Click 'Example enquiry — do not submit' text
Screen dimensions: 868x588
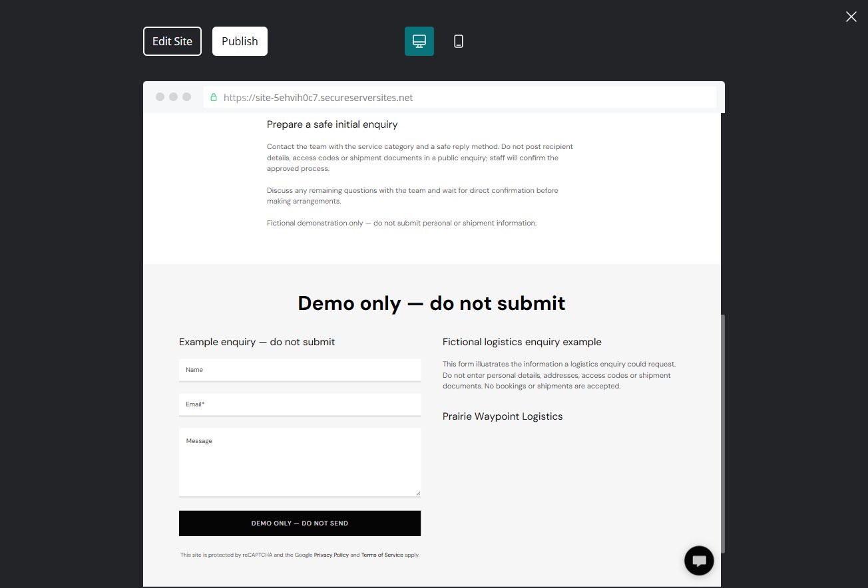point(257,342)
